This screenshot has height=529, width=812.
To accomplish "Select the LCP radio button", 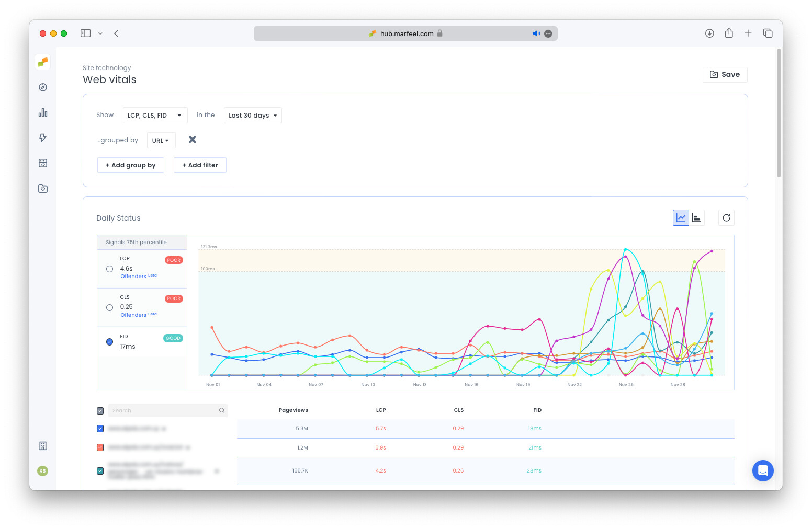I will [x=109, y=269].
